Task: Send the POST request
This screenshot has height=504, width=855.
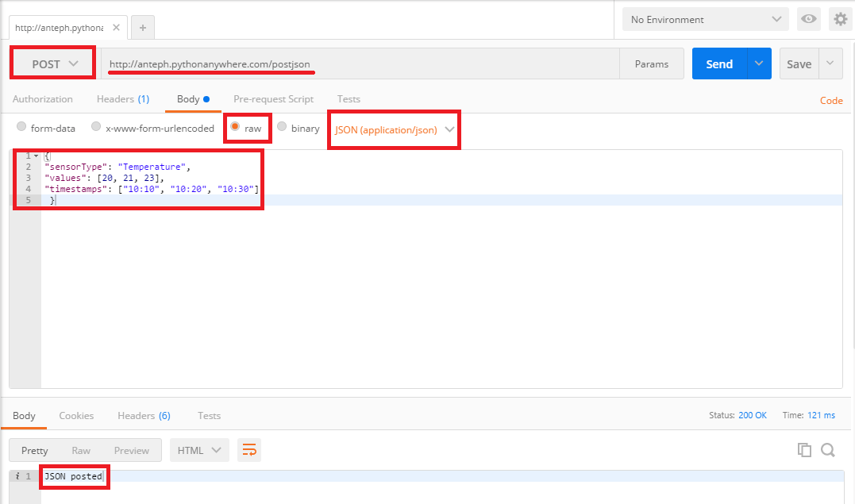Action: 718,63
